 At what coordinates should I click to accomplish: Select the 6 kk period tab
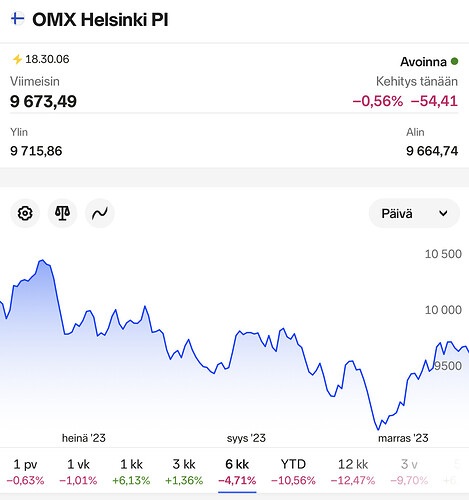coord(237,471)
